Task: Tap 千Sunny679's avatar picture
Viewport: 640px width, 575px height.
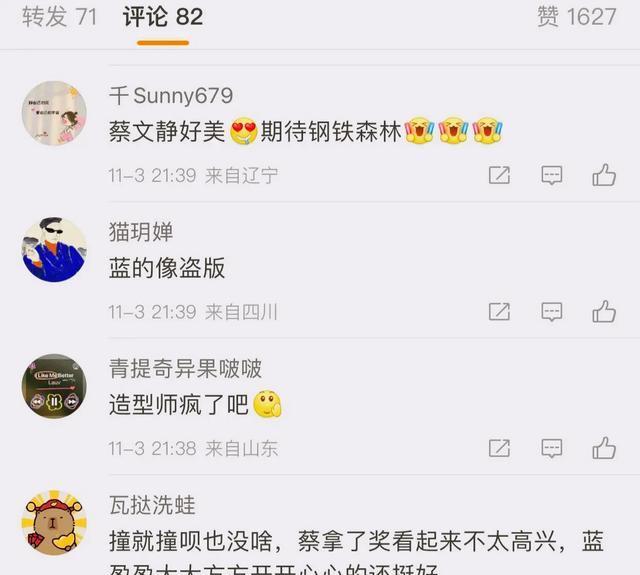Action: 54,113
